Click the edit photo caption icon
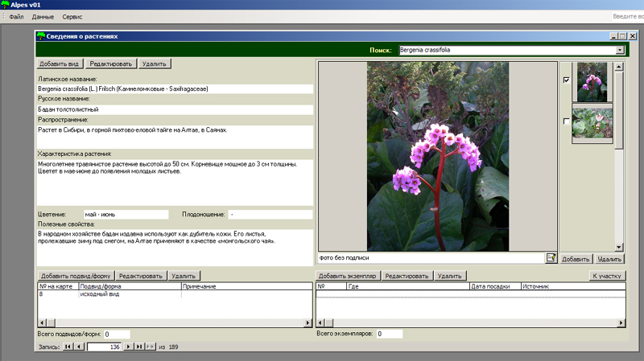The image size is (644, 361). [x=551, y=258]
